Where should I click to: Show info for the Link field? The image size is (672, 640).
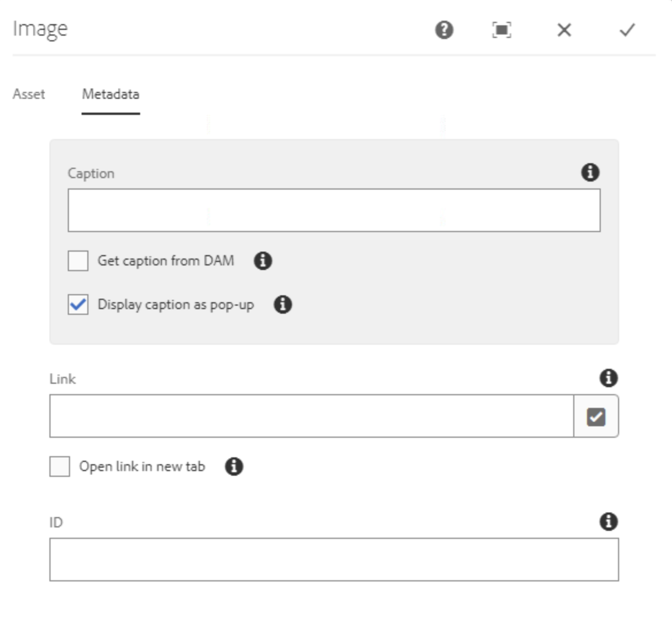point(608,378)
